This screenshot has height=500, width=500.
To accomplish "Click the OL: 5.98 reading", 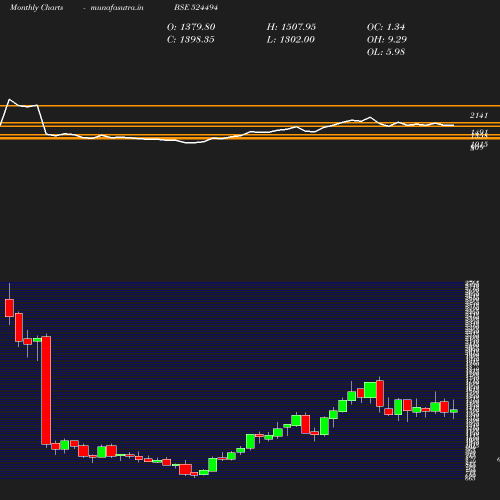I will click(x=386, y=52).
